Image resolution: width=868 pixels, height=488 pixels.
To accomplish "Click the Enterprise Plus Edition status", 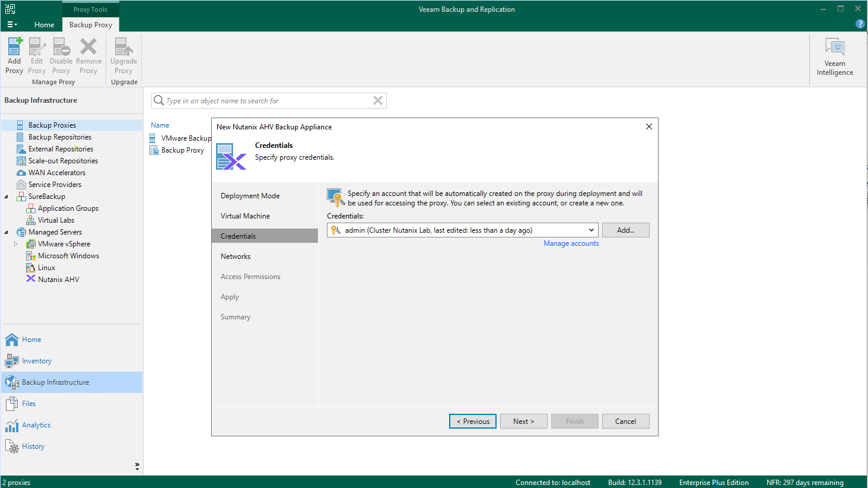I will click(x=714, y=483).
